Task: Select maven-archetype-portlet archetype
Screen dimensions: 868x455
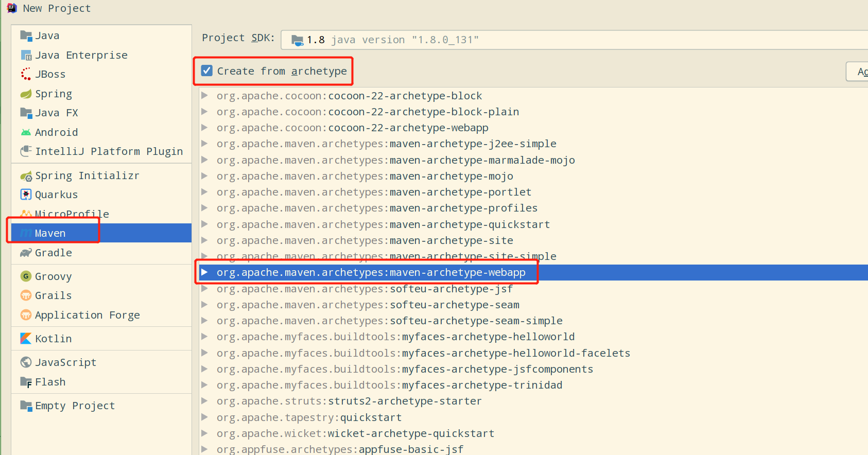Action: (533, 192)
